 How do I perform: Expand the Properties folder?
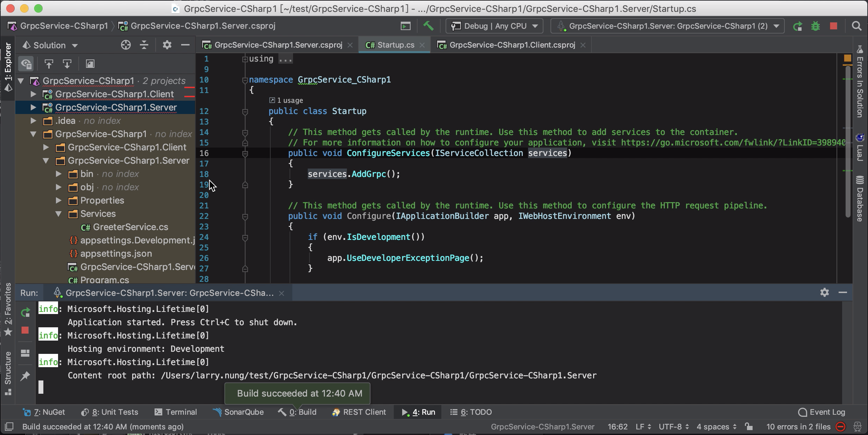click(x=58, y=200)
